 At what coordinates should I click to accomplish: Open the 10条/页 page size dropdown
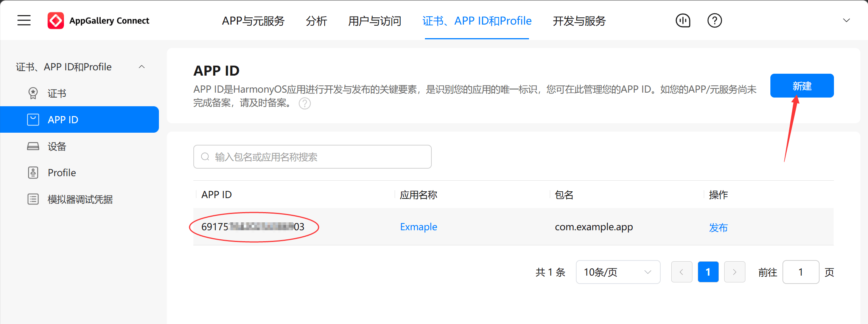[618, 272]
